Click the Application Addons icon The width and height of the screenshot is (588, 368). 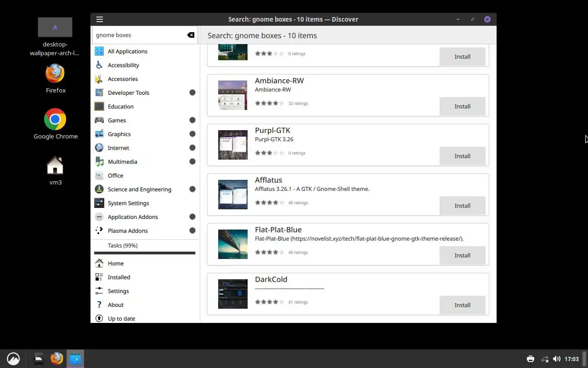[x=99, y=217]
